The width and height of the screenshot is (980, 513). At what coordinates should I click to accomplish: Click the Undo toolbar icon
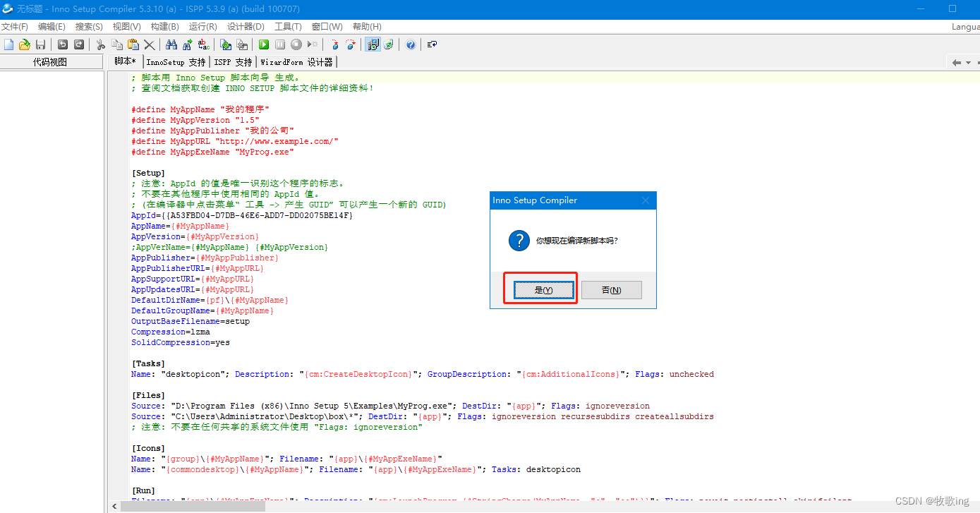(63, 44)
